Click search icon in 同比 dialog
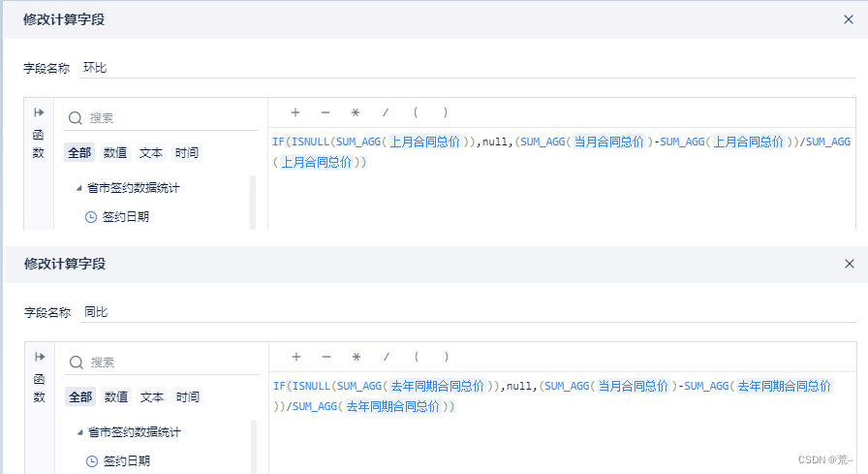The image size is (868, 474). click(77, 363)
